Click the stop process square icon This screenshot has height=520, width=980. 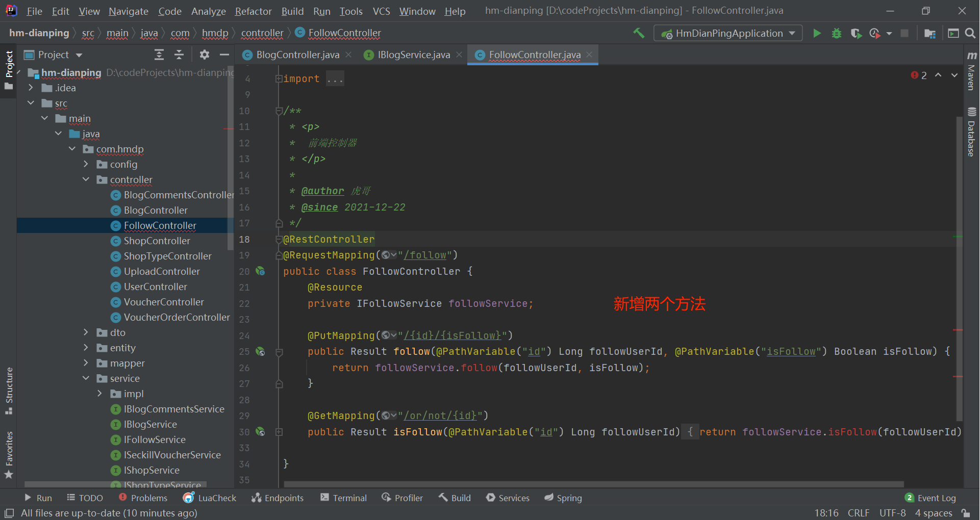[904, 33]
